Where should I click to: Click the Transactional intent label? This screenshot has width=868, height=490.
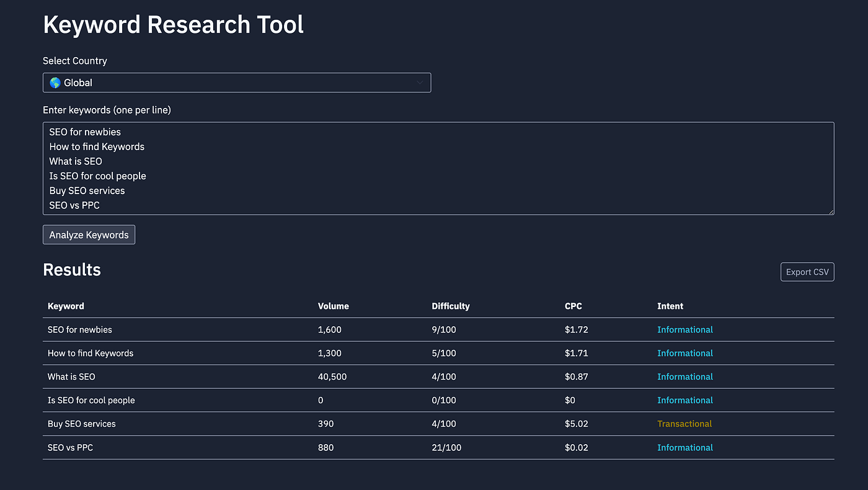point(684,424)
